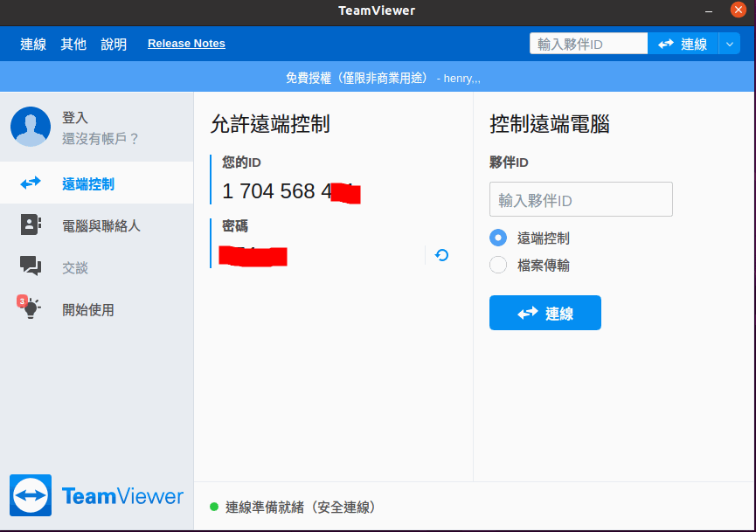Close the TeamViewer window
756x532 pixels.
(x=738, y=10)
